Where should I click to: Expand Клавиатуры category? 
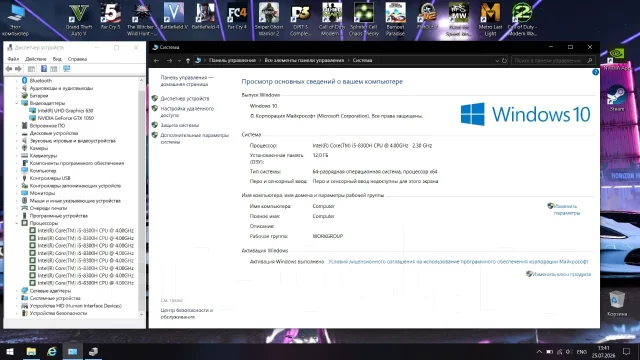tap(17, 156)
